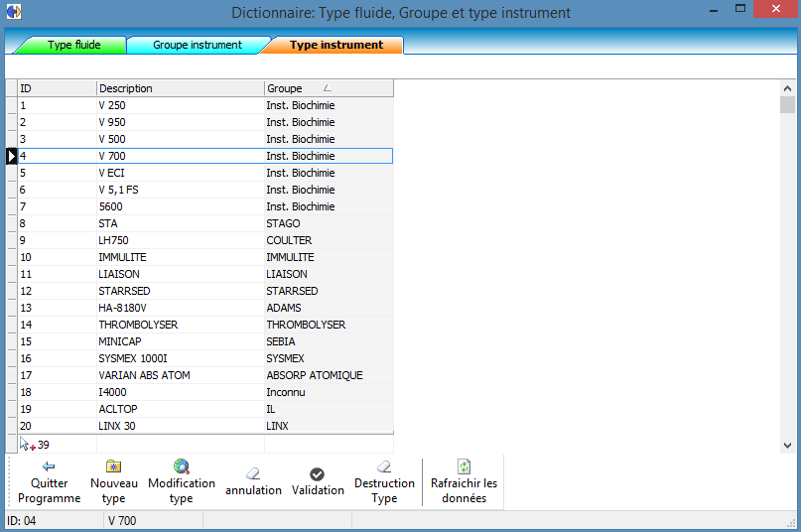Image resolution: width=801 pixels, height=532 pixels.
Task: Click the Quitter Programme label
Action: click(x=49, y=490)
